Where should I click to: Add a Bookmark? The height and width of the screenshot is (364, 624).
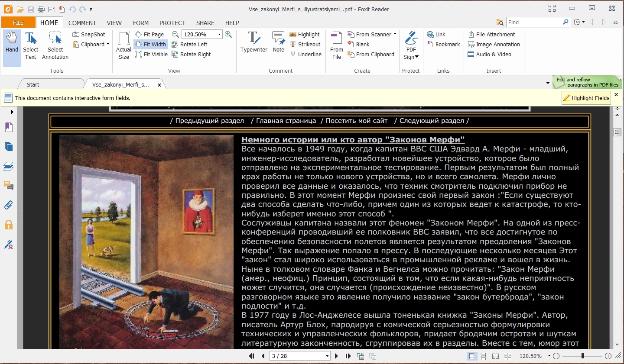(443, 44)
